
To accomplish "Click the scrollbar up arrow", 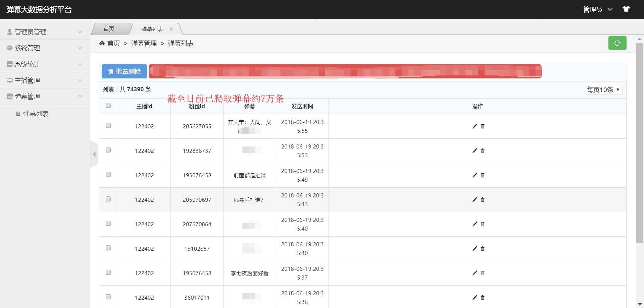I will [x=640, y=39].
